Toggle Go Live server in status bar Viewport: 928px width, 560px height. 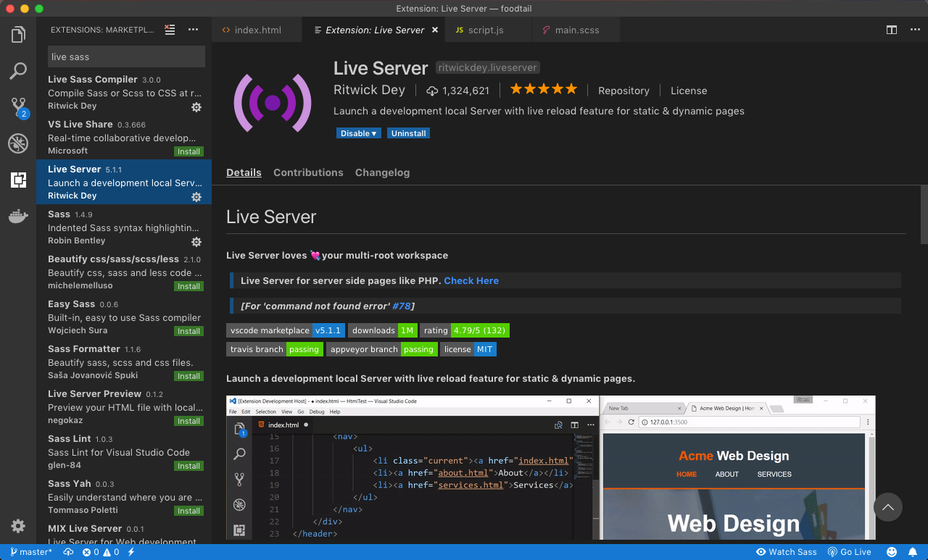click(849, 552)
